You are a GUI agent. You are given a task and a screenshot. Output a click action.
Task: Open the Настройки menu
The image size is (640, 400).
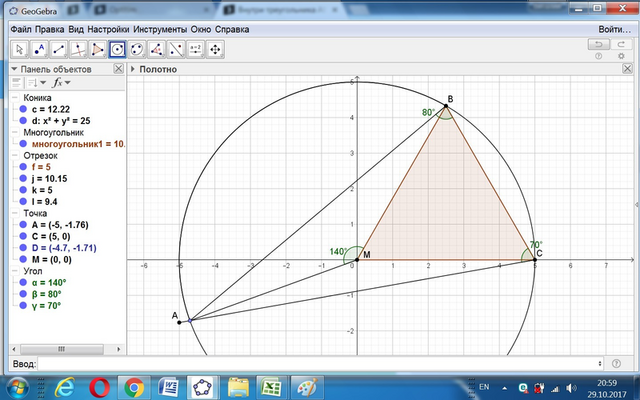coord(108,29)
